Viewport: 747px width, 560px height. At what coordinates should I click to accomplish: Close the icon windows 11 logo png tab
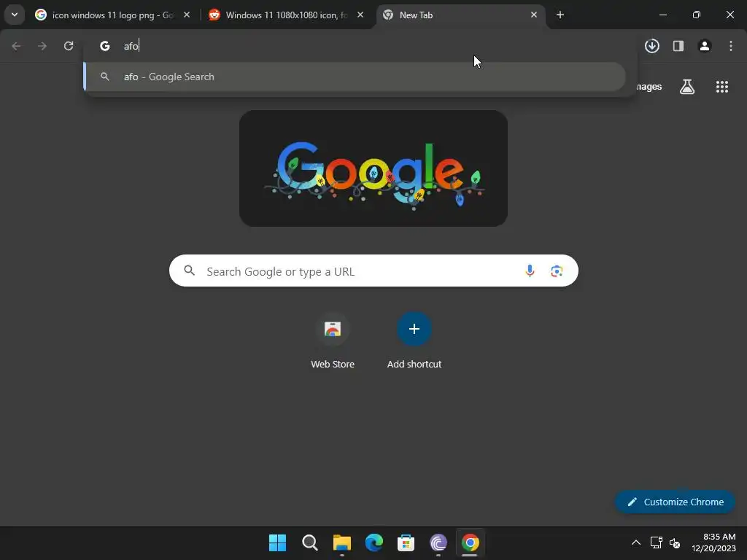point(187,15)
